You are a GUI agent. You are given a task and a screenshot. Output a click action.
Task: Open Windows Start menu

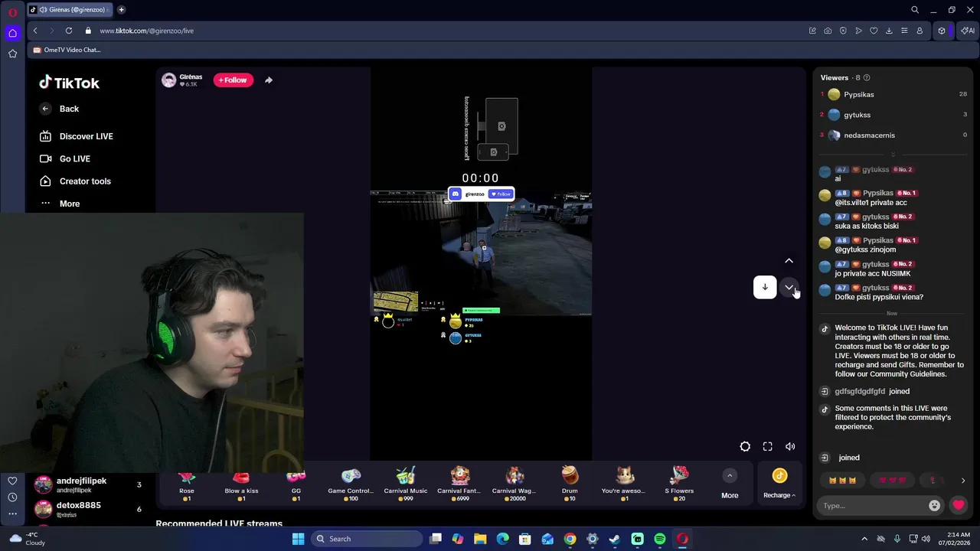(298, 539)
